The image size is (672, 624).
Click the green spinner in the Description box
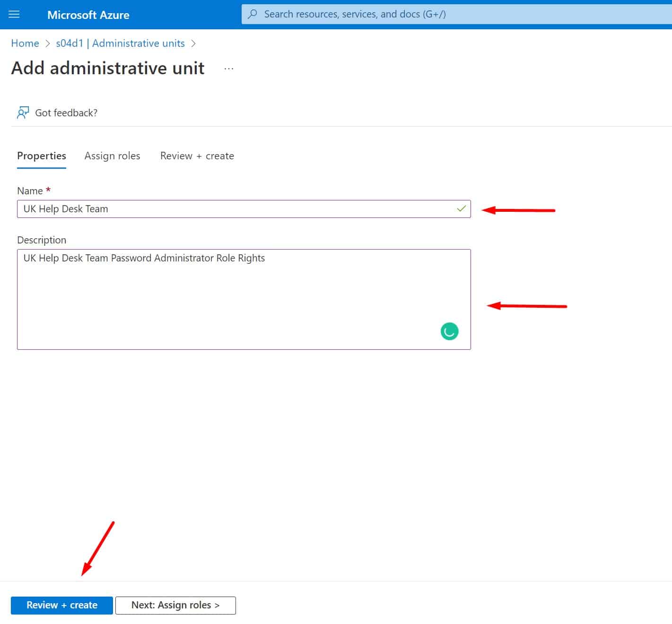pyautogui.click(x=449, y=331)
